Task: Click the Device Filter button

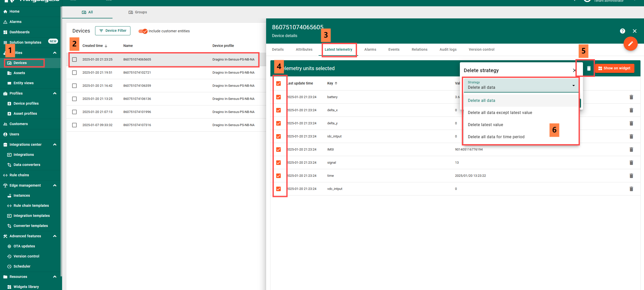Action: [113, 31]
